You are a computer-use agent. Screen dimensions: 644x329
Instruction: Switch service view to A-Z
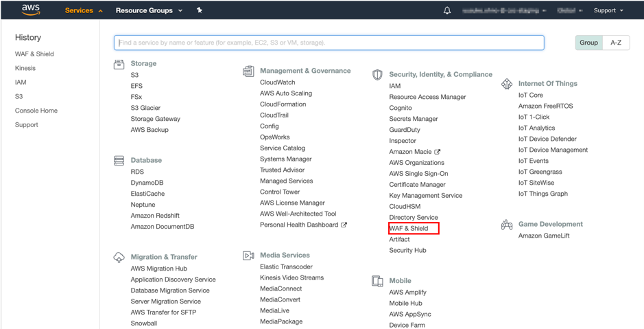coord(616,43)
